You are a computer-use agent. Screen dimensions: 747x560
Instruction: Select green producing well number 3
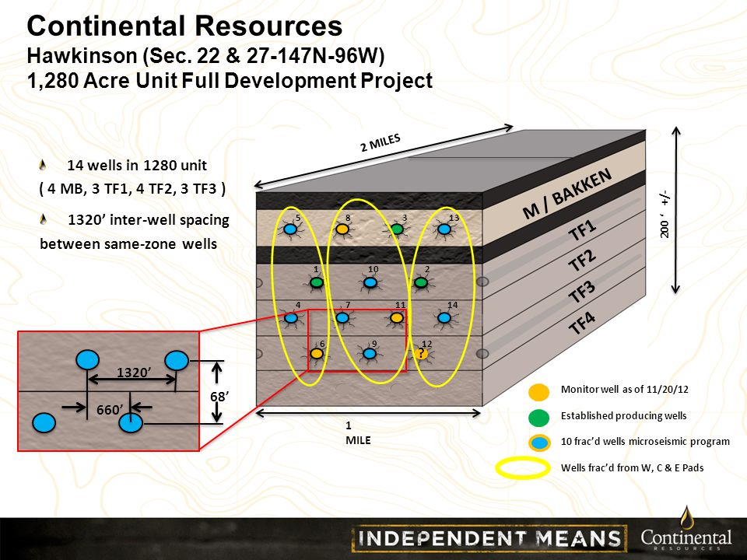coord(397,229)
